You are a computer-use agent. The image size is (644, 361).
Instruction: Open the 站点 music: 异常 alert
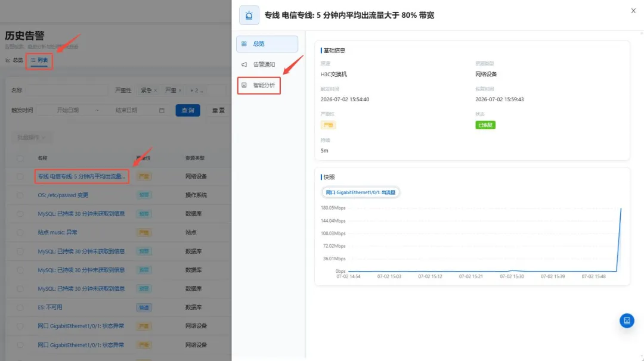pos(57,232)
